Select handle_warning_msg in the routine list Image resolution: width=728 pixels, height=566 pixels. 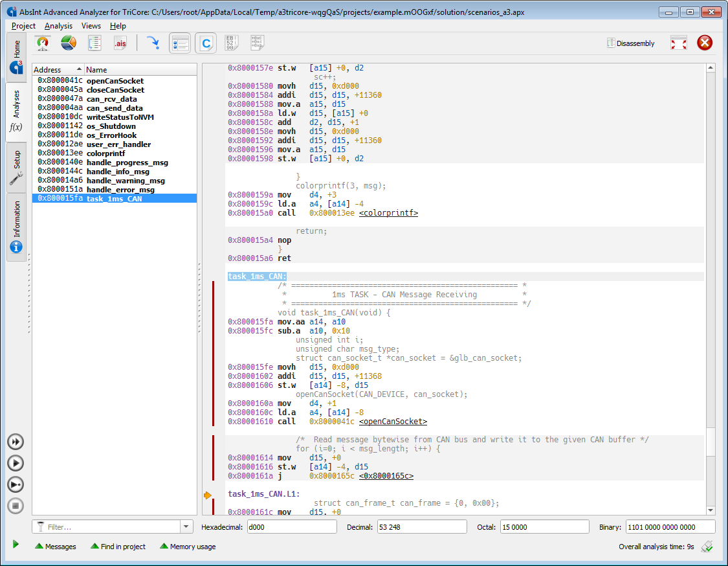pos(115,180)
